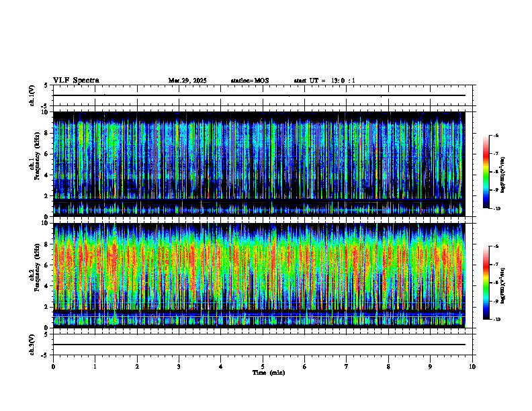532x411 pixels.
Task: Click time axis tick label "5" below ch.3
Action: pos(263,367)
